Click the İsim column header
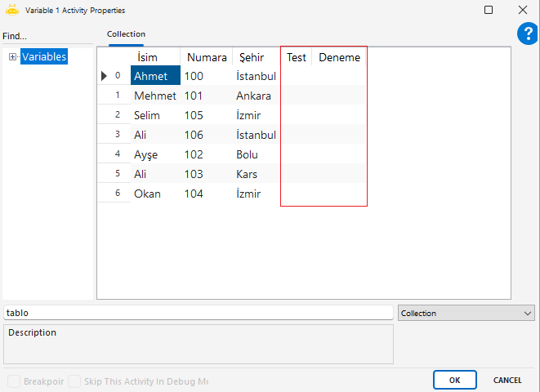 [148, 57]
